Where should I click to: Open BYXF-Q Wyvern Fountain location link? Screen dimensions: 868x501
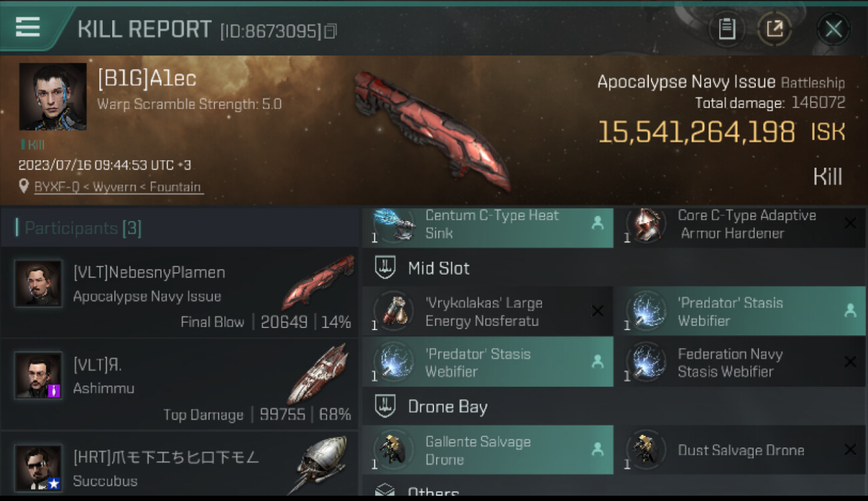coord(118,187)
